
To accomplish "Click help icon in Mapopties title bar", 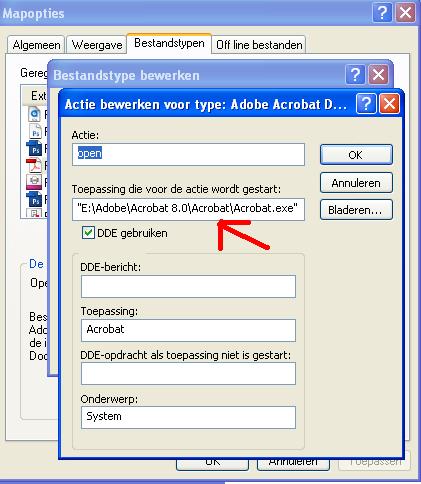I will (x=382, y=13).
